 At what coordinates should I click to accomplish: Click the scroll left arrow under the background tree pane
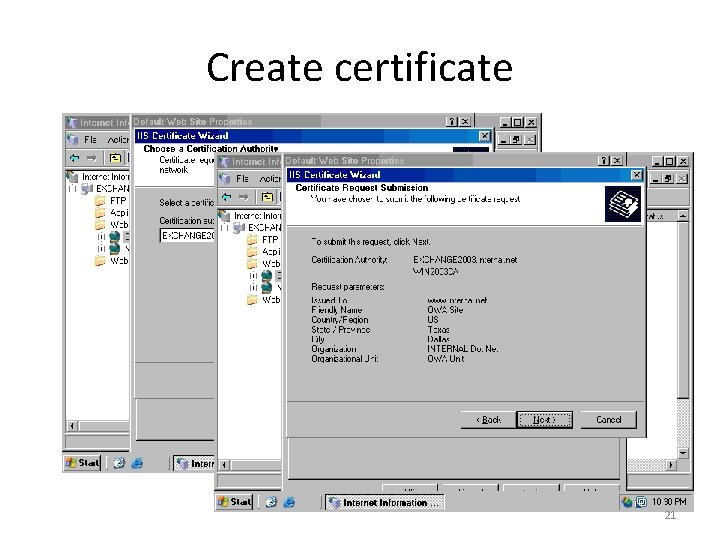72,426
